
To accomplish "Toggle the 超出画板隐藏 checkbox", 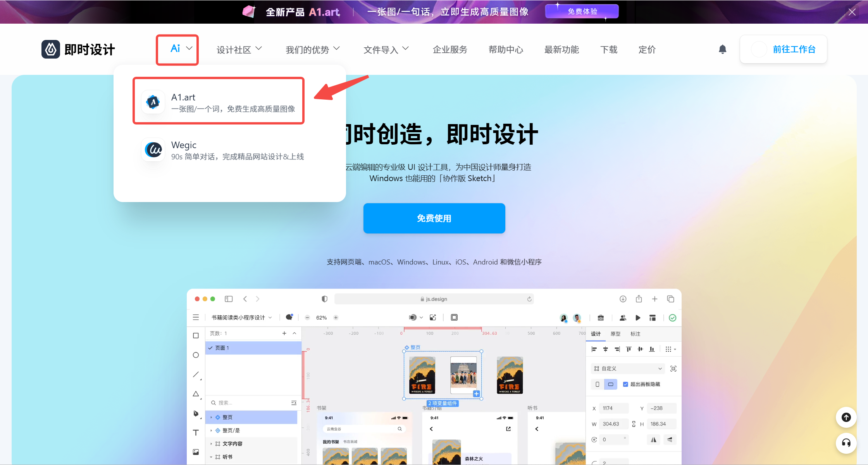I will [625, 384].
